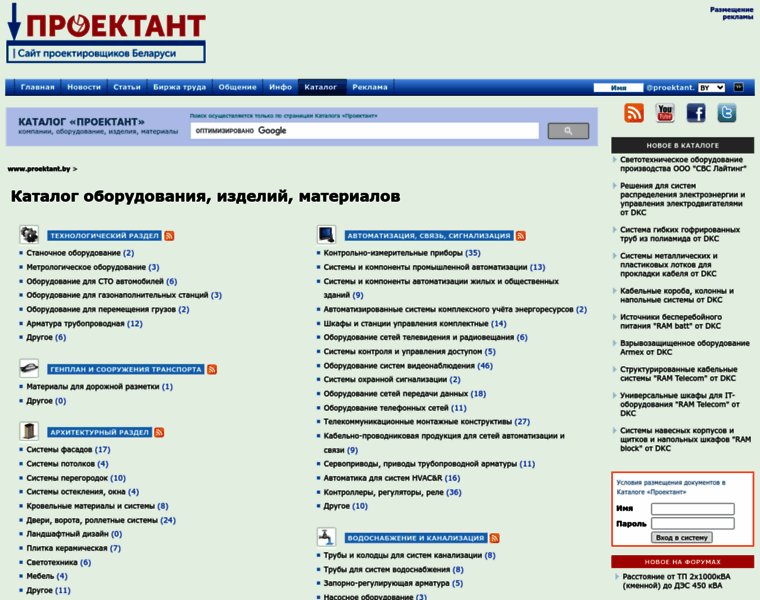Open the Архитектурный раздел heading link

(99, 432)
